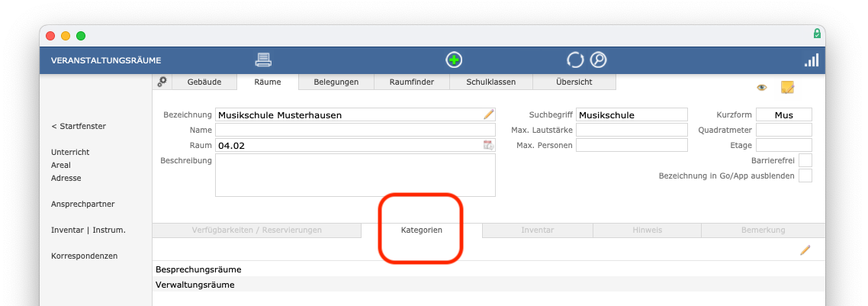
Task: Click the Max. Personen field
Action: pos(632,145)
